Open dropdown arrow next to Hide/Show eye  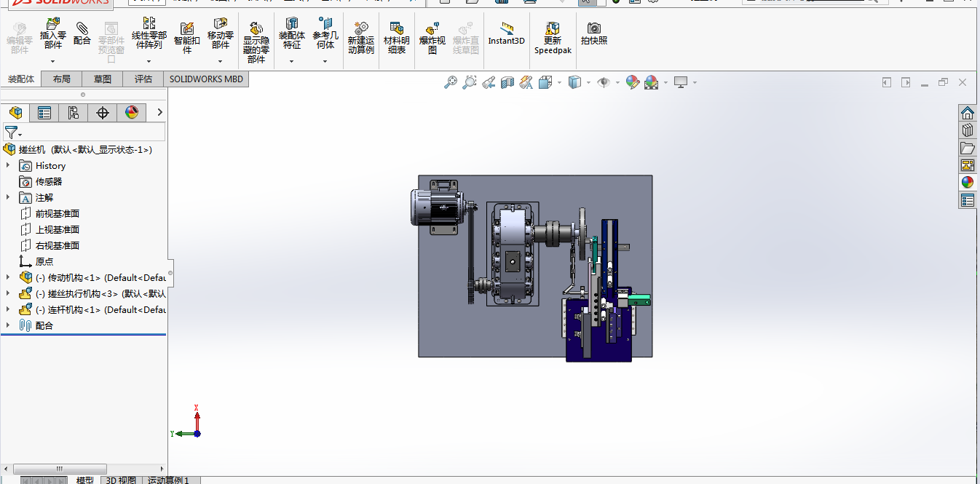[x=617, y=83]
